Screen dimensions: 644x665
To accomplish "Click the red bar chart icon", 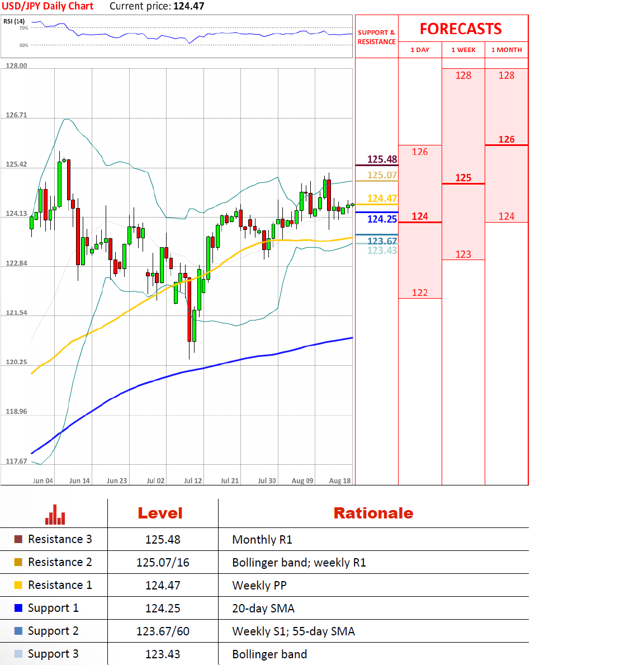I will tap(55, 515).
